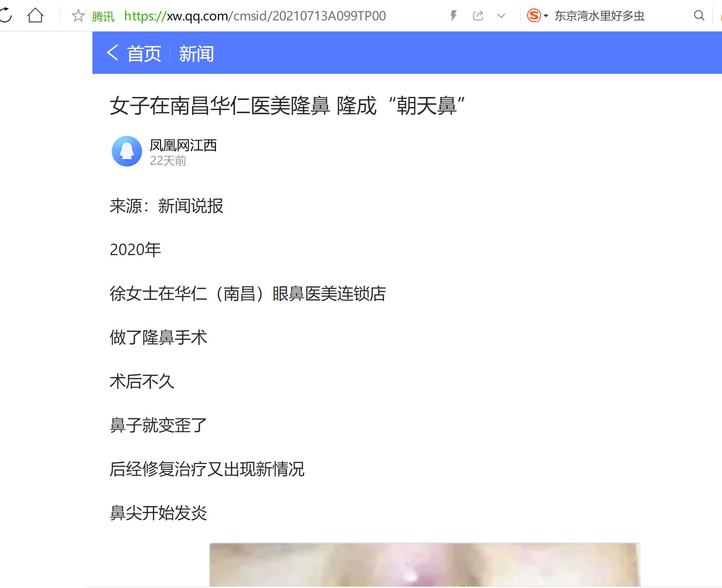722x588 pixels.
Task: Open search engine selector arrow
Action: tap(546, 16)
